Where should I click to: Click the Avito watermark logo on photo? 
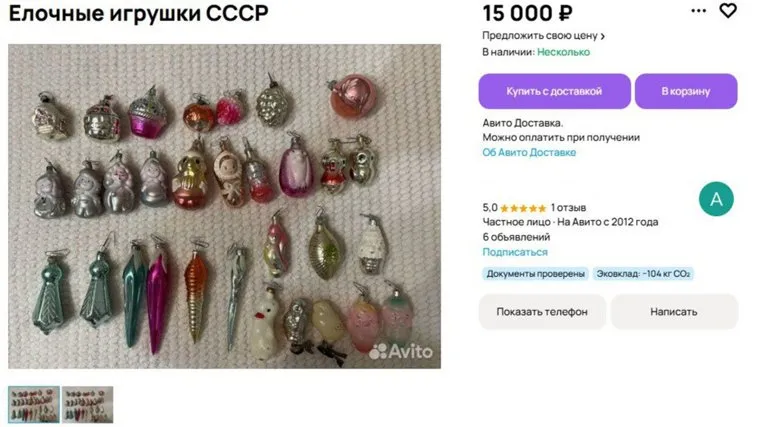click(x=401, y=351)
